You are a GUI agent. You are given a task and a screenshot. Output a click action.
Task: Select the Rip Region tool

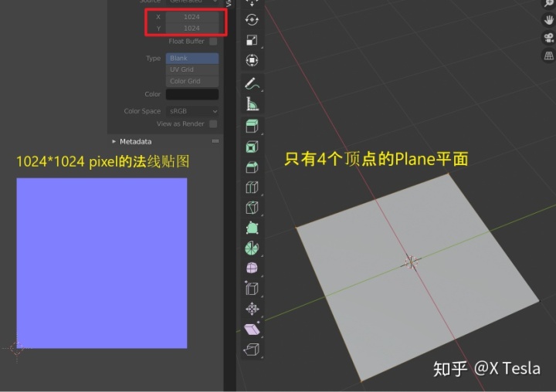point(252,350)
